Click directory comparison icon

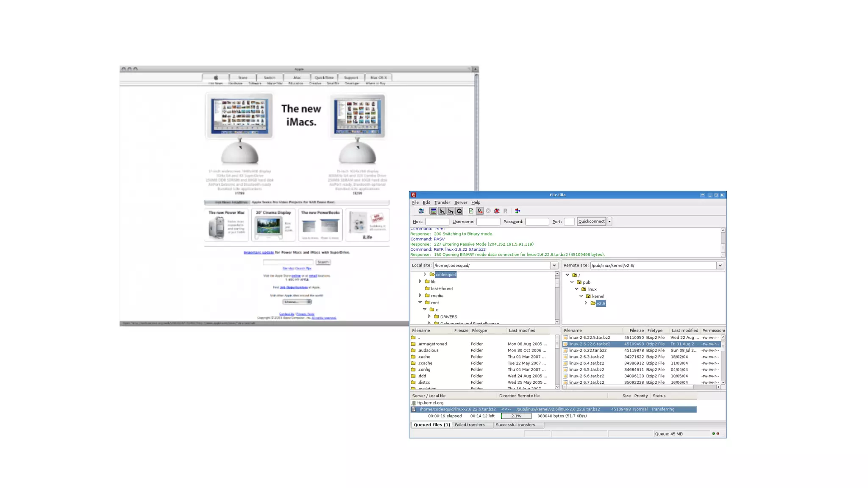tap(517, 211)
